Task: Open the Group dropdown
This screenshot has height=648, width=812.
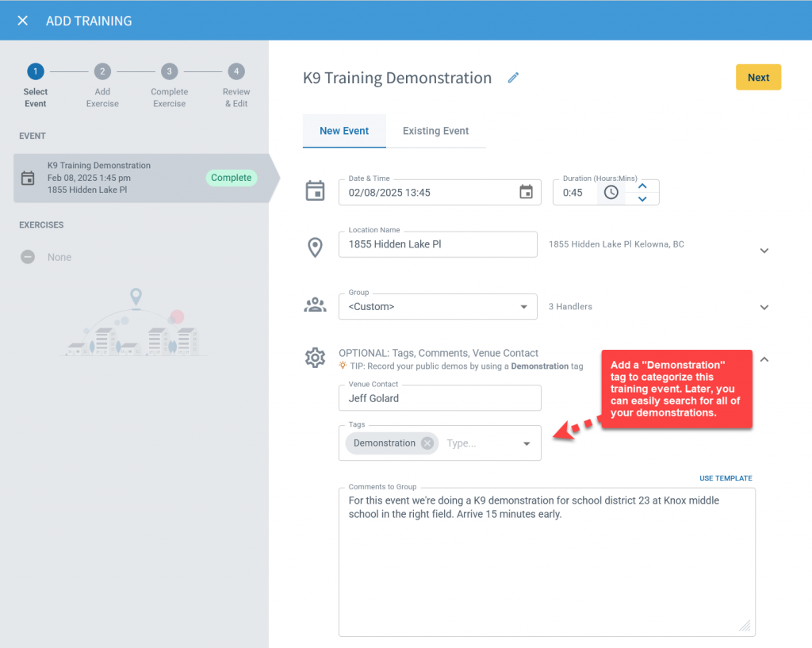Action: 438,307
